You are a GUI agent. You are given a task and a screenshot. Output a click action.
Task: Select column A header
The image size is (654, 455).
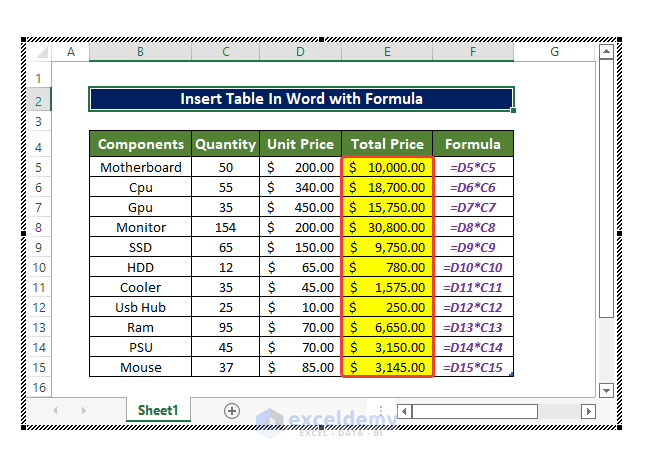point(71,52)
